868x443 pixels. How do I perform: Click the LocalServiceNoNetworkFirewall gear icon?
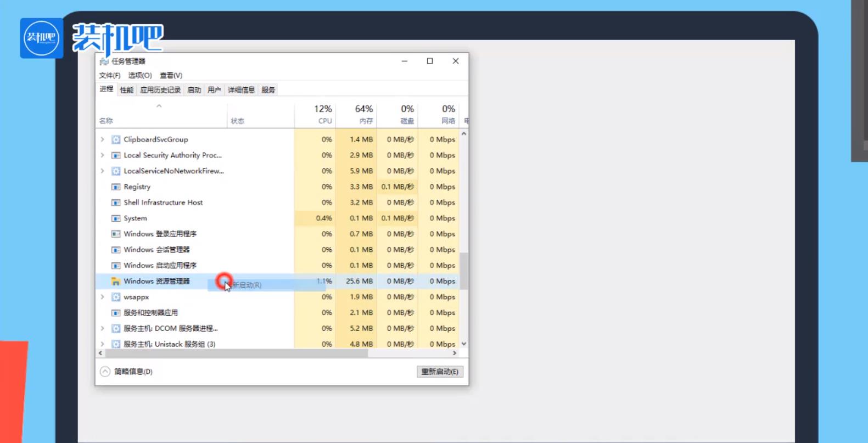coord(116,171)
